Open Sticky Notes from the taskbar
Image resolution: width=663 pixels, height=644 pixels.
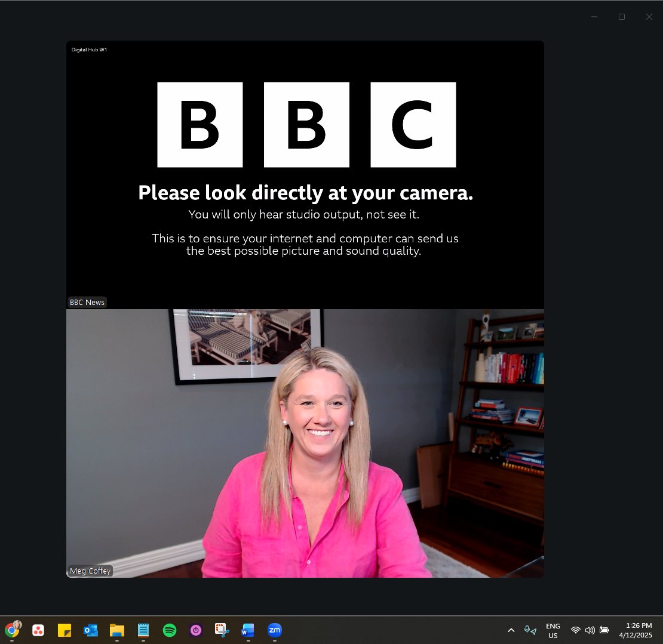tap(65, 630)
